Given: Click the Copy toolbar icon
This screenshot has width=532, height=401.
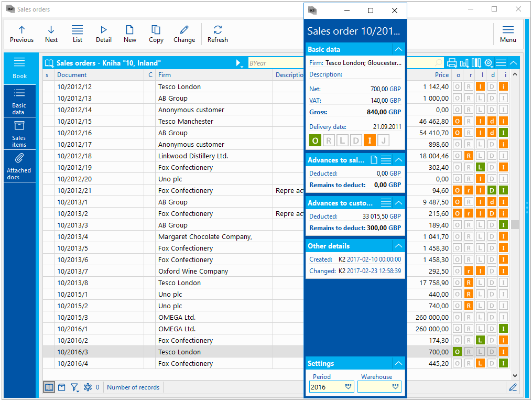Looking at the screenshot, I should click(x=156, y=34).
